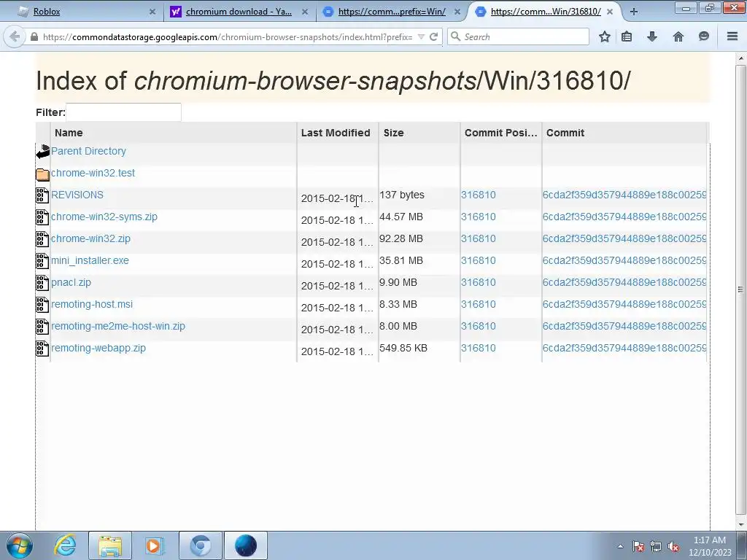Bookmark this page with the star icon

tap(605, 36)
